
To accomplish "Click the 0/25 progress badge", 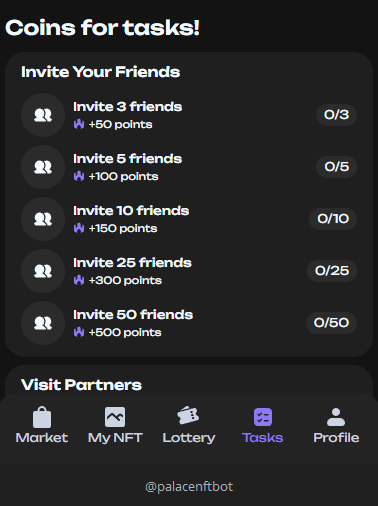I will pyautogui.click(x=332, y=271).
